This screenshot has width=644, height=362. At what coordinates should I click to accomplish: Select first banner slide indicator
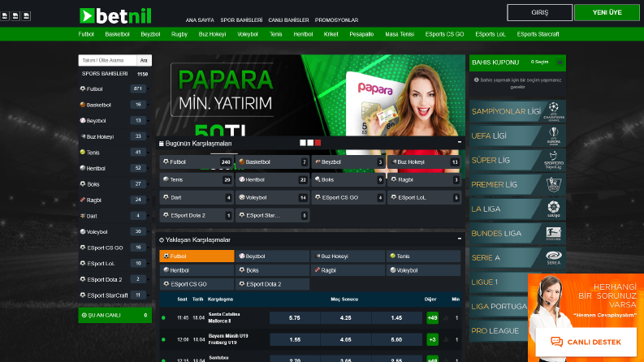[x=303, y=143]
